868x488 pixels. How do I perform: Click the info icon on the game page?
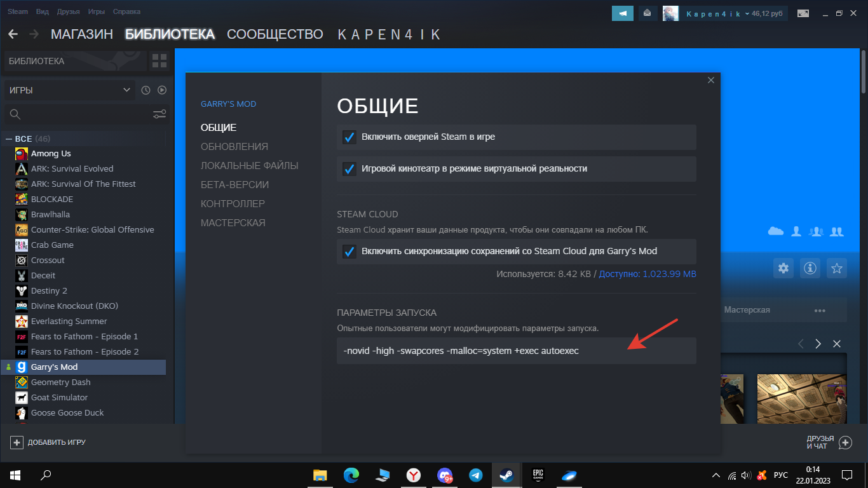point(810,268)
